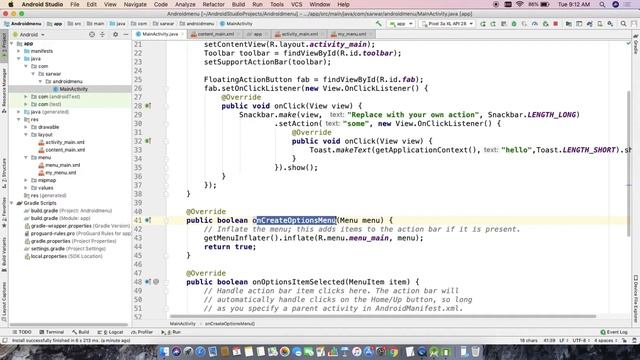Click the first green Run arrow icon
This screenshot has height=360, width=640.
coord(483,24)
